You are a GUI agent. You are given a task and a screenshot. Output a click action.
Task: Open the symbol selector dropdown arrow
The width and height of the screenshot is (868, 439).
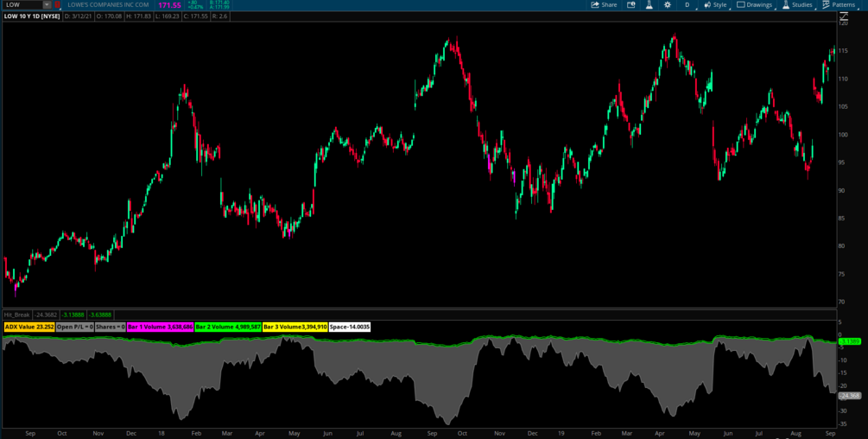coord(47,4)
